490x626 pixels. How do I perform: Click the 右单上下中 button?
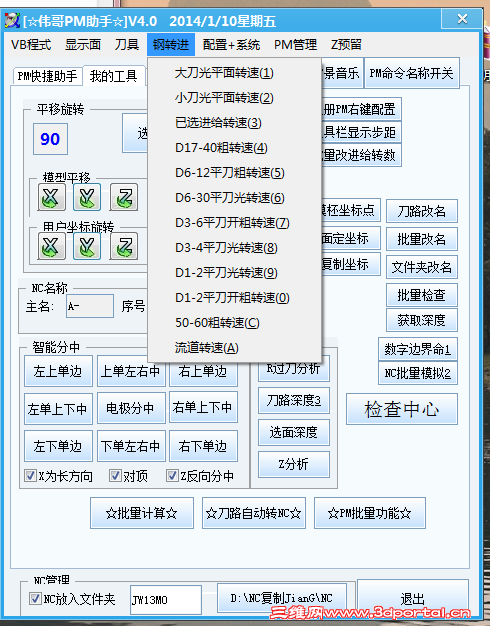(x=203, y=407)
